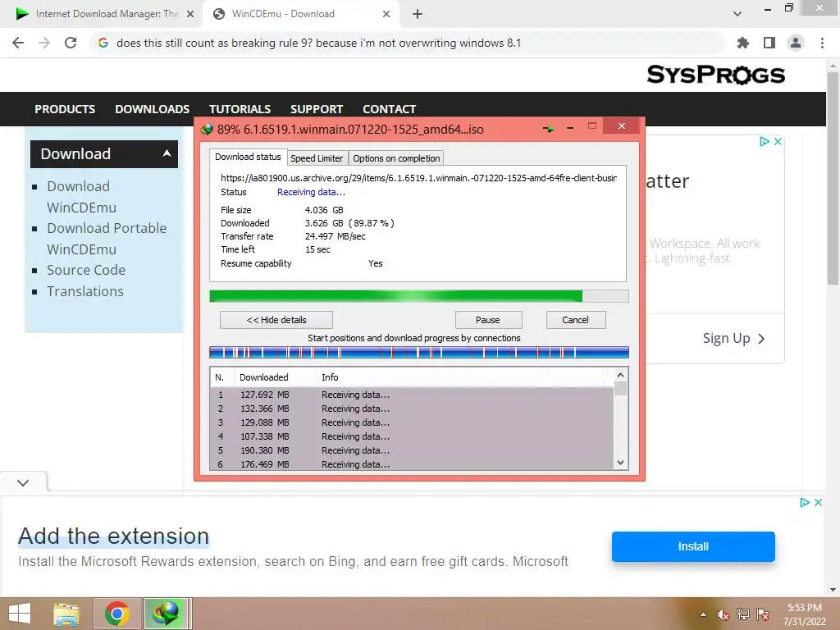Toggle the Chrome side panel icon
The image size is (840, 630).
(769, 43)
